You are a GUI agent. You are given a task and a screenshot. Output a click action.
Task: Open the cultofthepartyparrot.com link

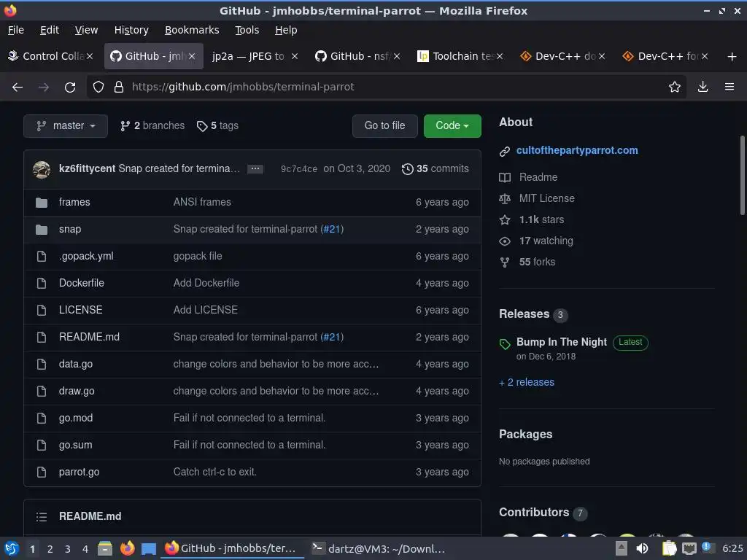coord(577,150)
